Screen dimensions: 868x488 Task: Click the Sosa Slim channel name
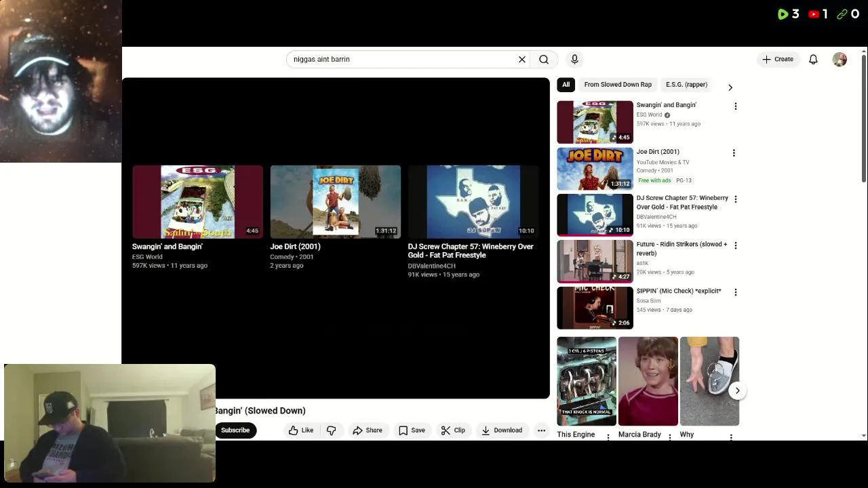648,301
